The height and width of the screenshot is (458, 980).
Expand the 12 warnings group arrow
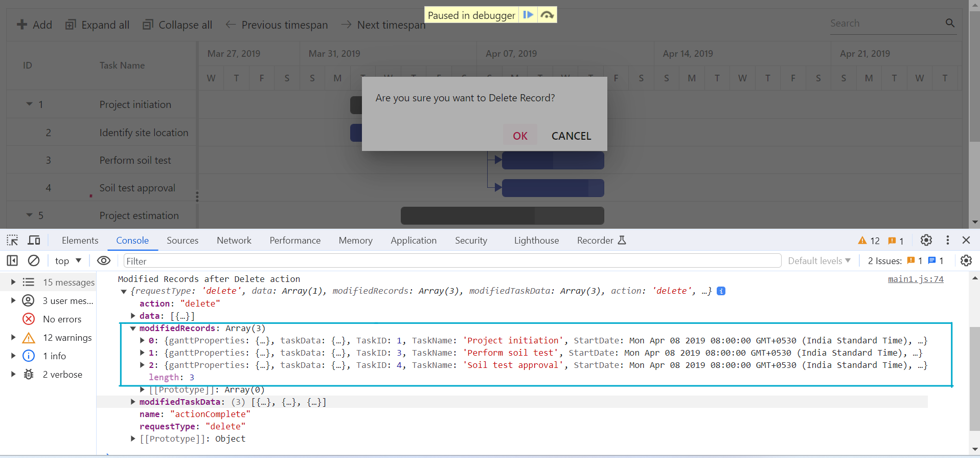point(13,338)
